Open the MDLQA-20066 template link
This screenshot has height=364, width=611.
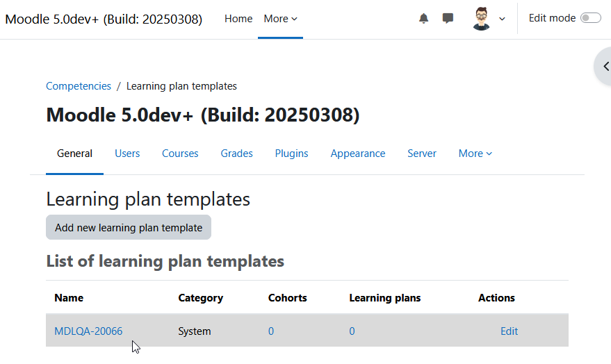(88, 331)
